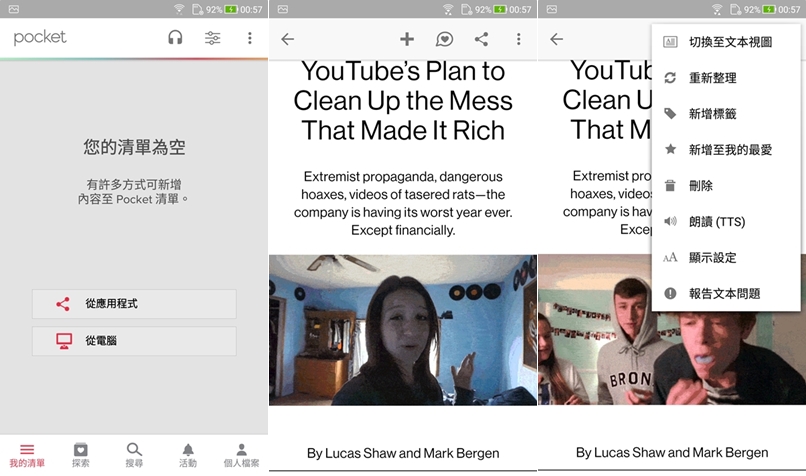The height and width of the screenshot is (476, 806).
Task: Go to 個人檔案 profile tab
Action: click(241, 455)
